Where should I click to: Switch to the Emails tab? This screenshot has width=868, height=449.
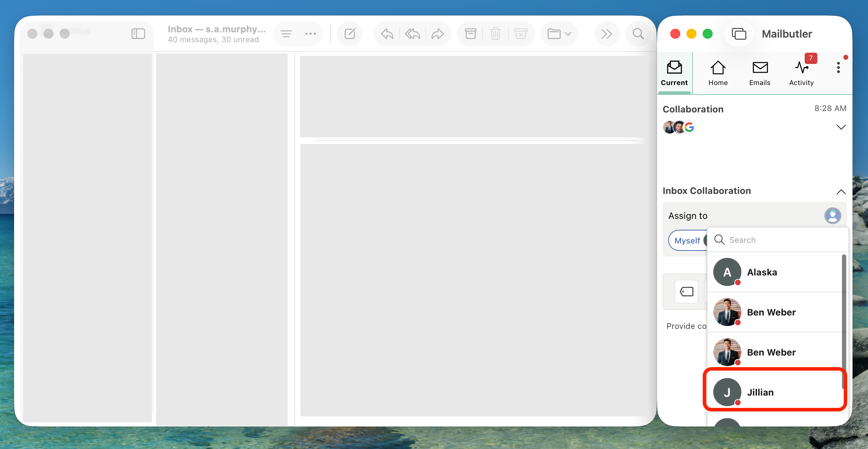tap(760, 73)
